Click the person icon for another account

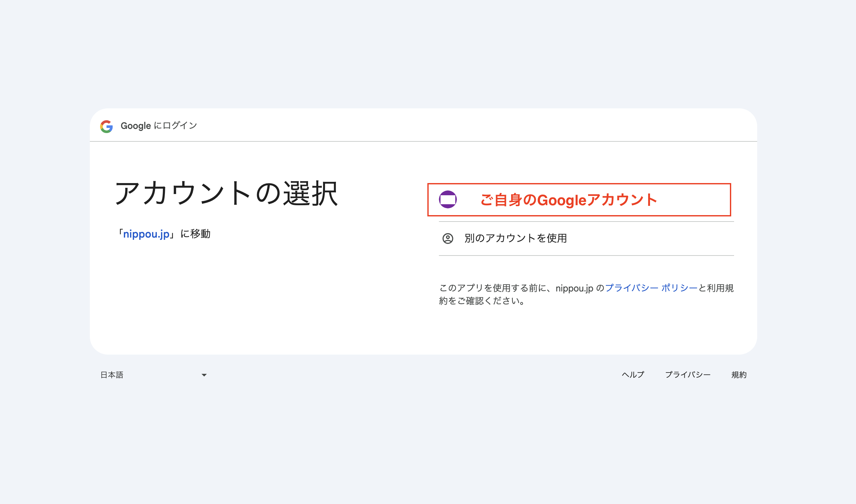448,239
